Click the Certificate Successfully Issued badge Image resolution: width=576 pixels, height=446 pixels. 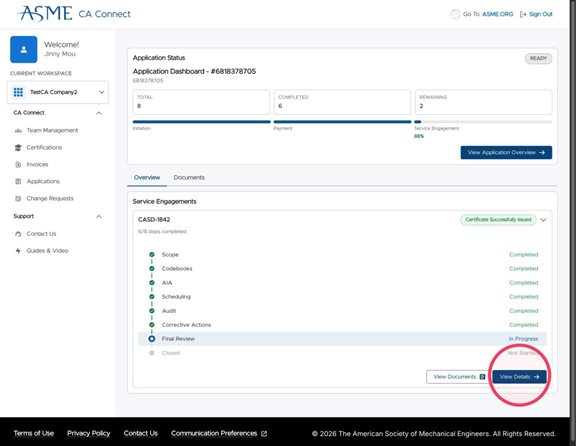pos(498,220)
